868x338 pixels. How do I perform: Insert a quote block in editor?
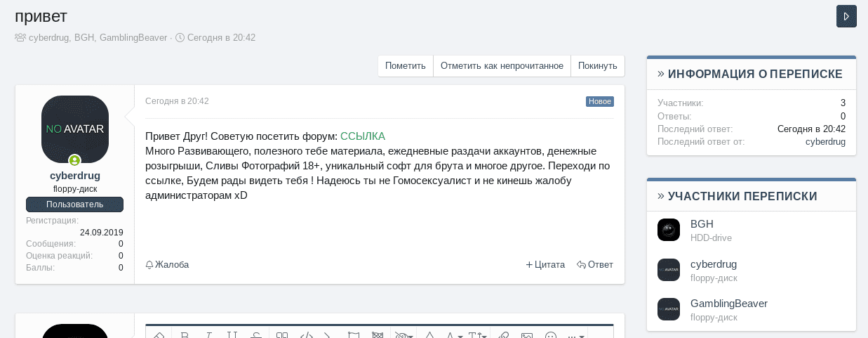tap(282, 334)
